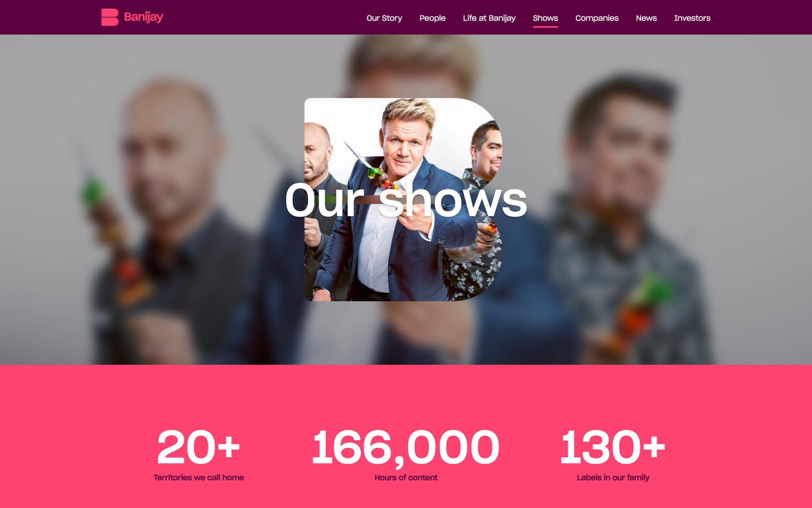Viewport: 812px width, 508px height.
Task: Click the 130+ labels number
Action: [613, 447]
